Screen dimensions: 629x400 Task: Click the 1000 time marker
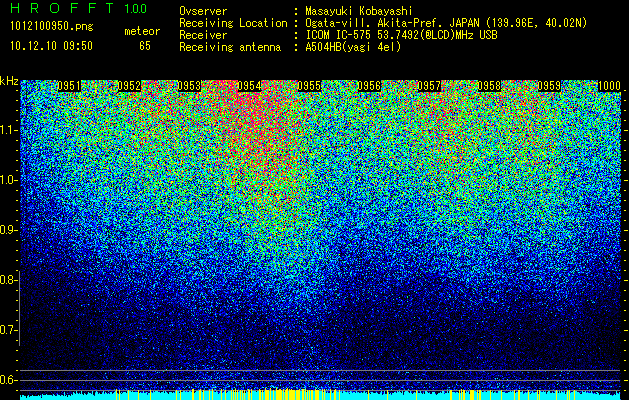[x=609, y=86]
